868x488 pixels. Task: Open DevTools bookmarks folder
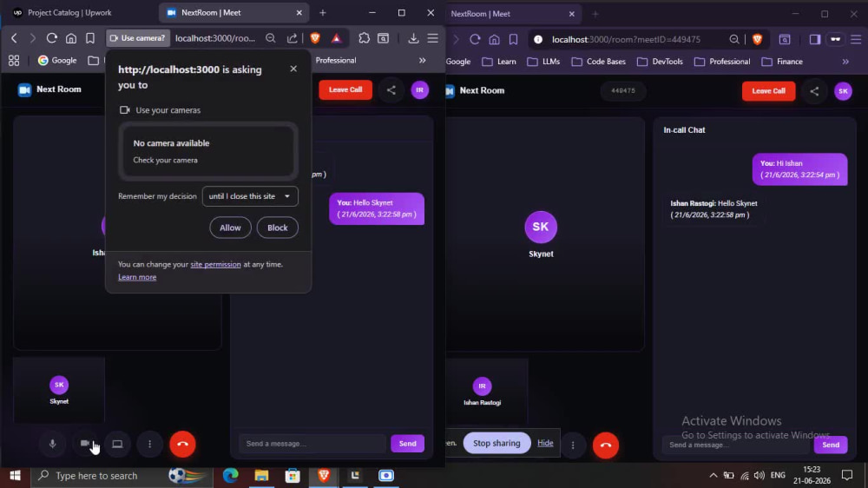point(660,62)
